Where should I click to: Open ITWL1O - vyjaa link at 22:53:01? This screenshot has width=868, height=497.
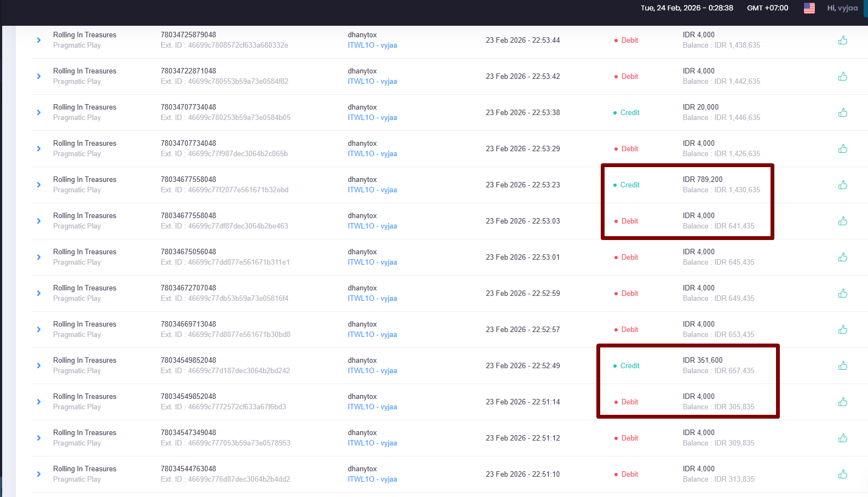click(x=372, y=262)
